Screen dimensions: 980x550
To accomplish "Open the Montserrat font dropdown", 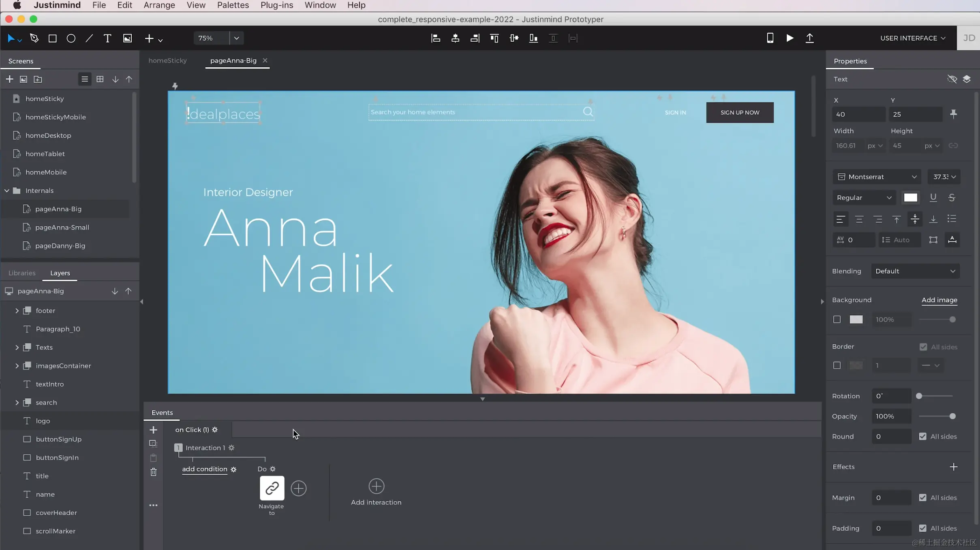I will coord(877,177).
